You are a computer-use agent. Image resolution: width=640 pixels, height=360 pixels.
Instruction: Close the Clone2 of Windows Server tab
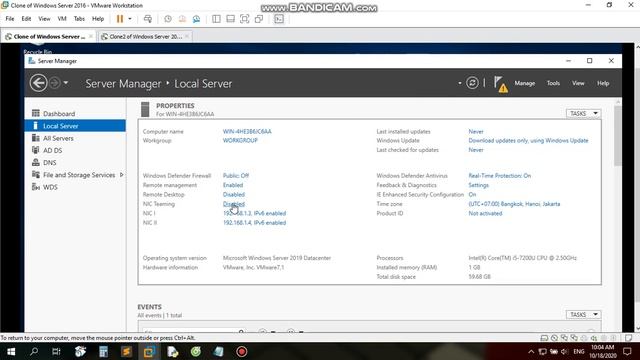187,36
